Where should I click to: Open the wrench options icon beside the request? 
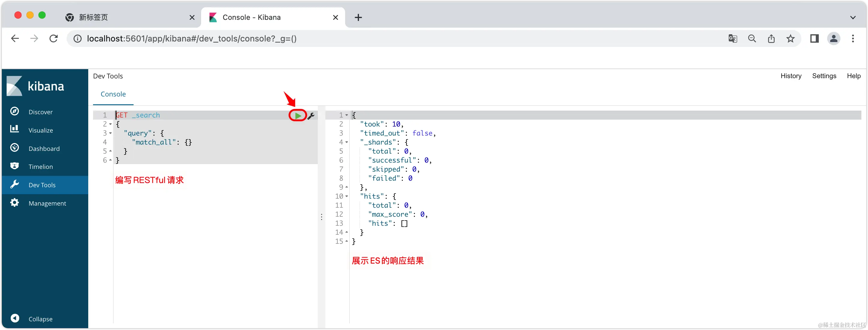tap(311, 116)
